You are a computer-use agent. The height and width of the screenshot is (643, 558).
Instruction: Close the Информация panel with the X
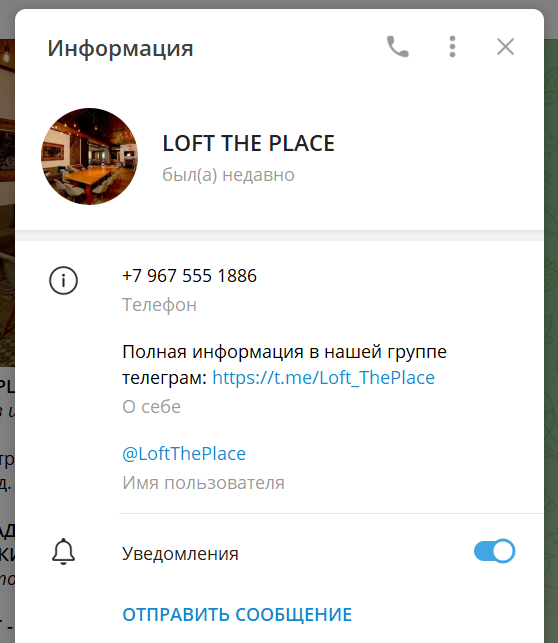pos(505,47)
